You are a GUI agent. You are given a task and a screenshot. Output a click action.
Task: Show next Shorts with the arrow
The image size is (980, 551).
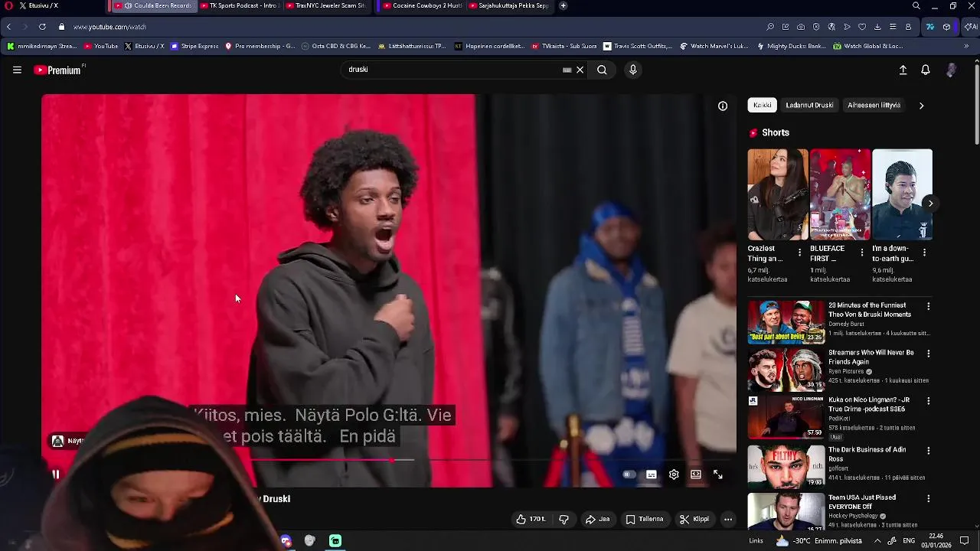(930, 204)
